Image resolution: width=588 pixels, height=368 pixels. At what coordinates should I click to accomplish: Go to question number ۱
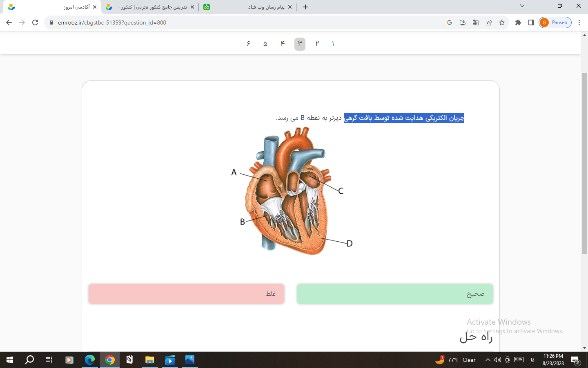tap(333, 44)
